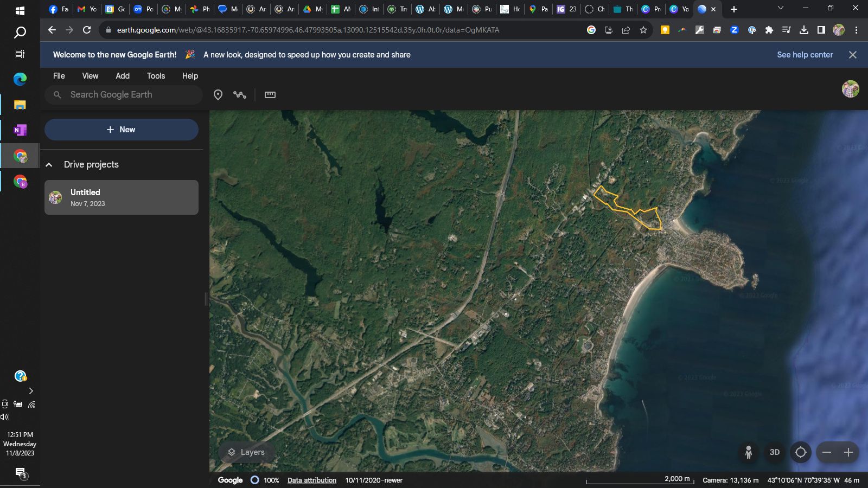The height and width of the screenshot is (488, 868).
Task: Enter Street View with the pegman icon
Action: [x=749, y=452]
